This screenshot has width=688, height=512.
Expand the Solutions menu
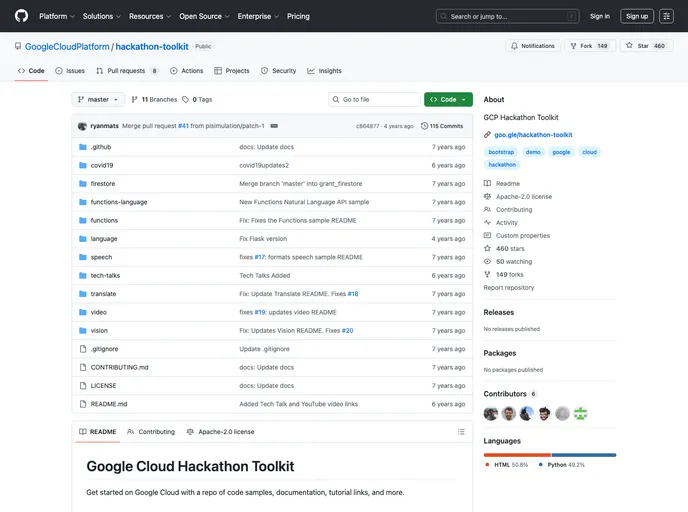click(x=102, y=16)
